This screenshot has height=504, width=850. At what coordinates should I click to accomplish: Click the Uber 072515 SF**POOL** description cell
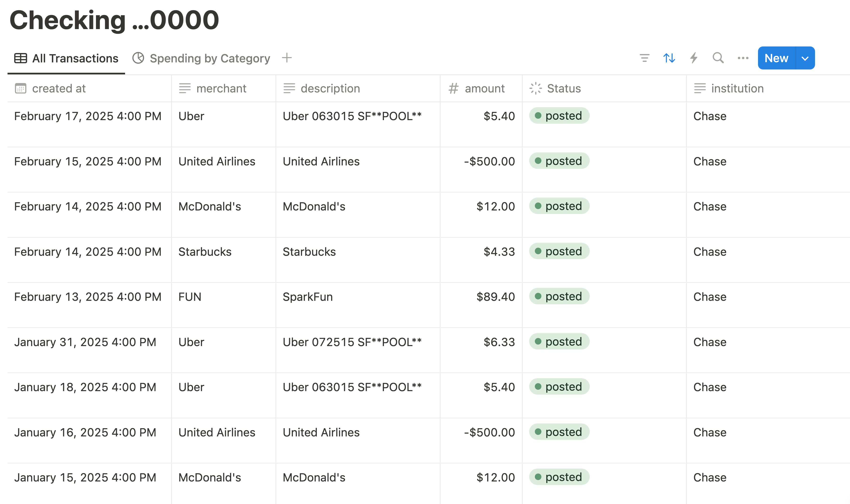pos(352,342)
